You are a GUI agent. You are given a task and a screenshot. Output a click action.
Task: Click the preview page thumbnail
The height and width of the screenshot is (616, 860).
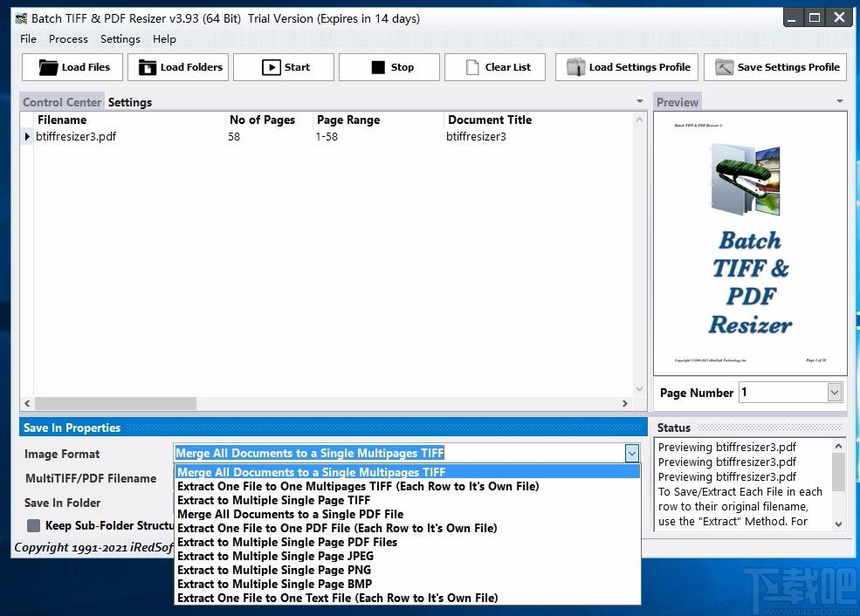[750, 243]
